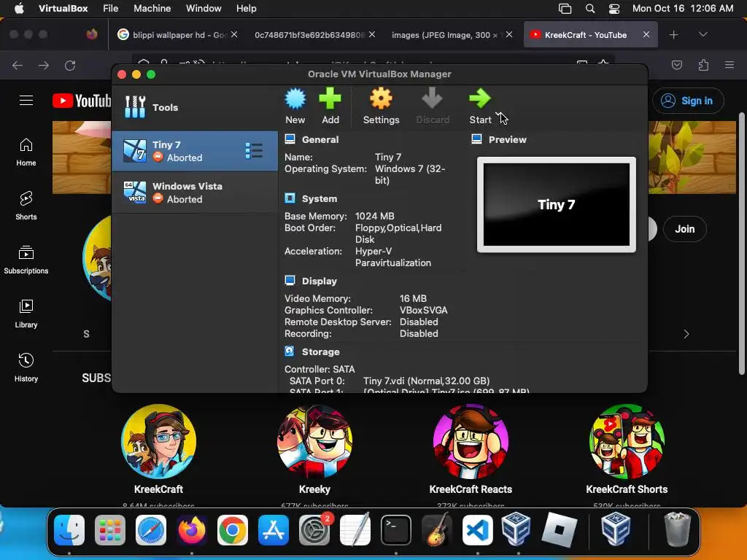Viewport: 747px width, 560px height.
Task: Open the Tools entry in VirtualBox
Action: coord(195,108)
